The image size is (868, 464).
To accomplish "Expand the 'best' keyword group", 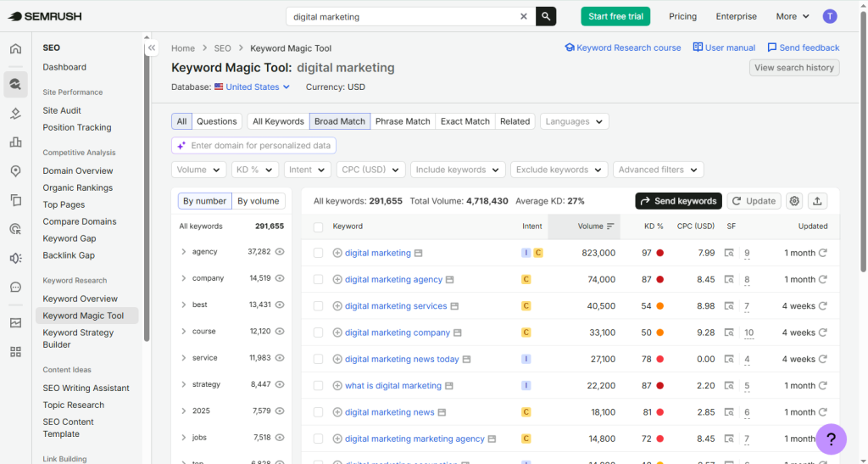I will click(x=183, y=305).
